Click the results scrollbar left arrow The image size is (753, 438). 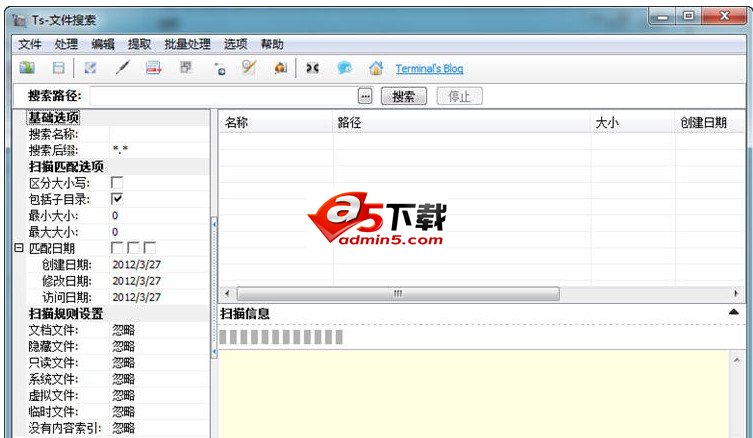pos(227,293)
